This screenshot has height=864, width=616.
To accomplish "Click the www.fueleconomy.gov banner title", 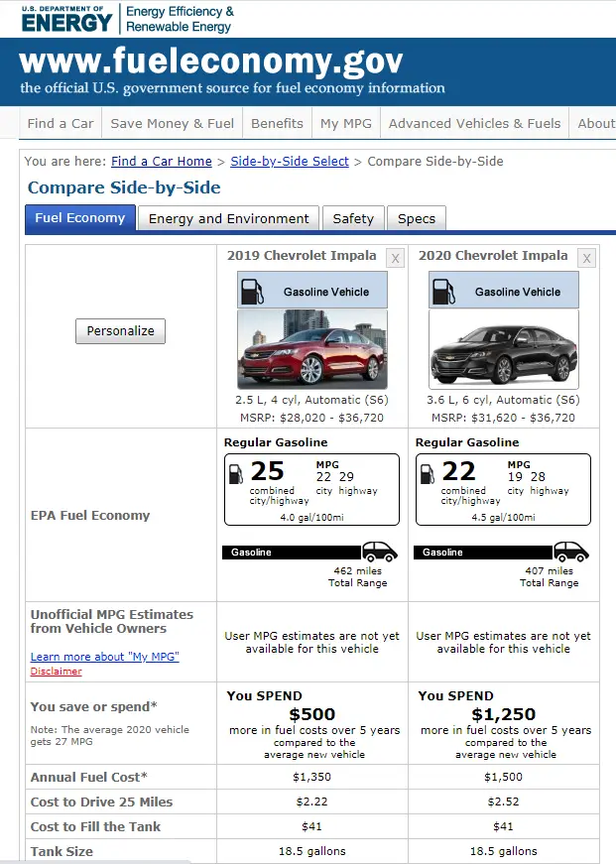I will coord(211,61).
